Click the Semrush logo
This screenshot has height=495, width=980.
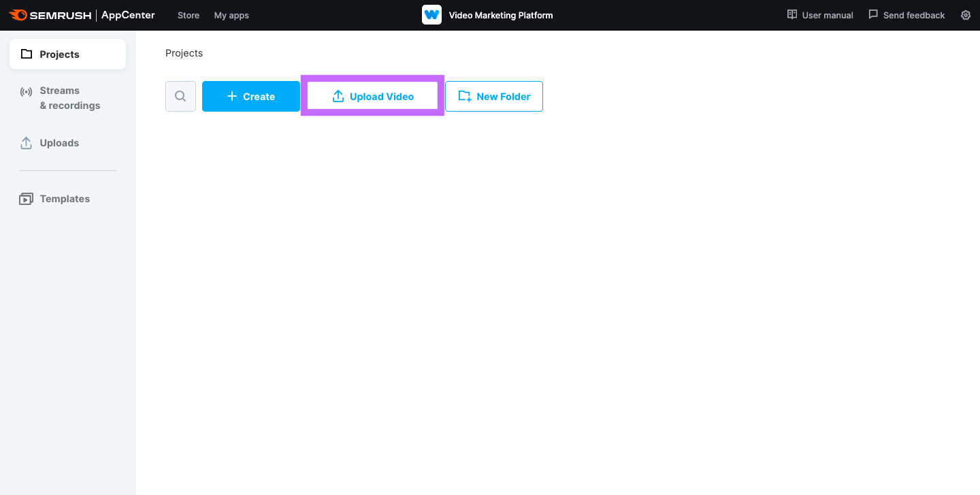50,15
